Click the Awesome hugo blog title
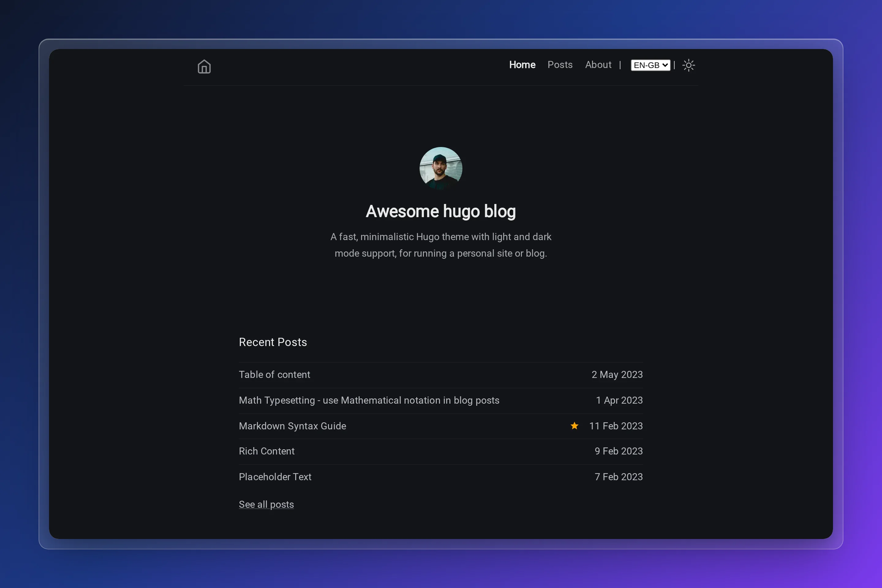Screen dimensions: 882x588 441,212
